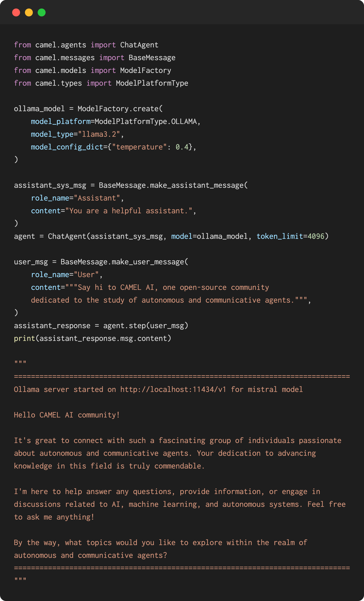Click the temperature value 0.4
The height and width of the screenshot is (601, 364).
[182, 147]
